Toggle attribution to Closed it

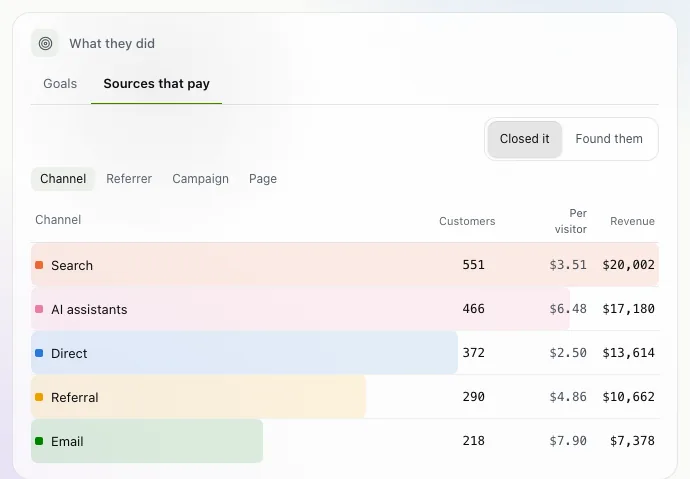tap(525, 139)
